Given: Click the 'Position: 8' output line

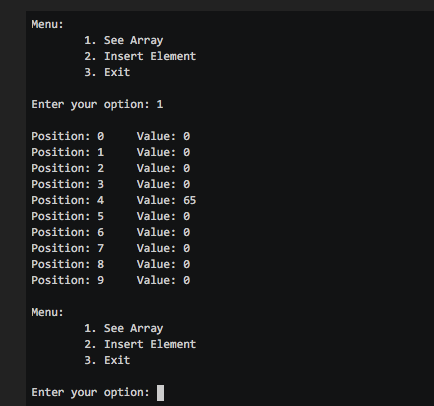Looking at the screenshot, I should (x=111, y=264).
